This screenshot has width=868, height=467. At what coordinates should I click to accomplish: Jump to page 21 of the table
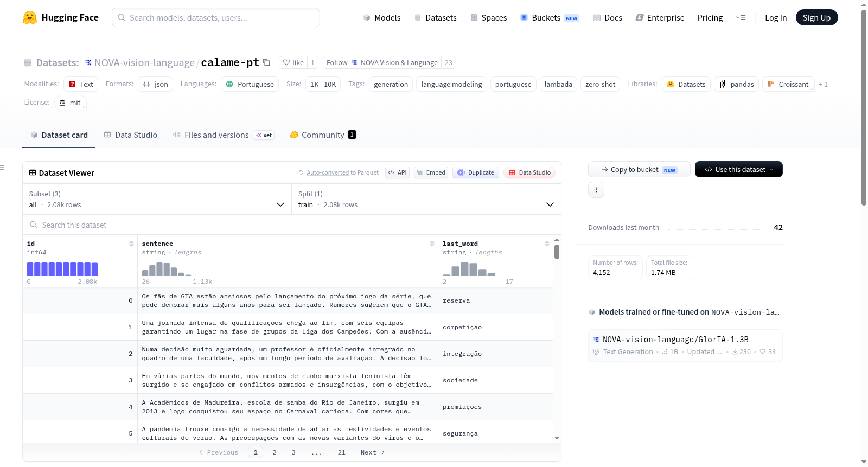[x=341, y=452]
